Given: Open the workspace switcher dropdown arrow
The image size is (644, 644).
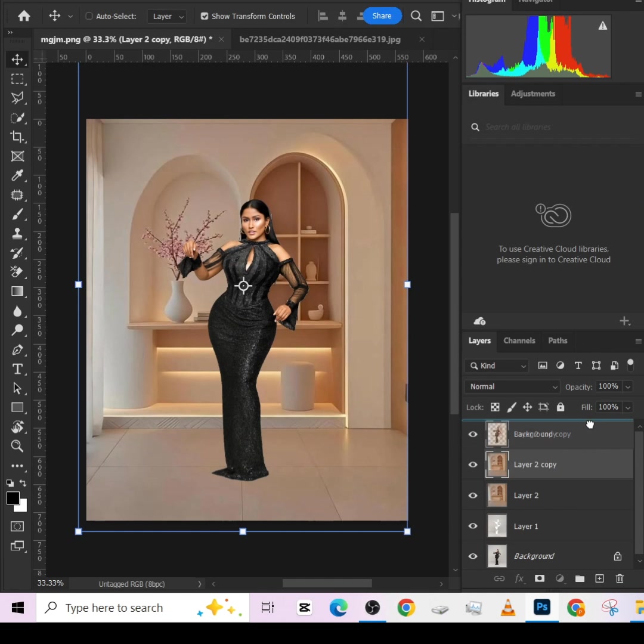Looking at the screenshot, I should [454, 16].
